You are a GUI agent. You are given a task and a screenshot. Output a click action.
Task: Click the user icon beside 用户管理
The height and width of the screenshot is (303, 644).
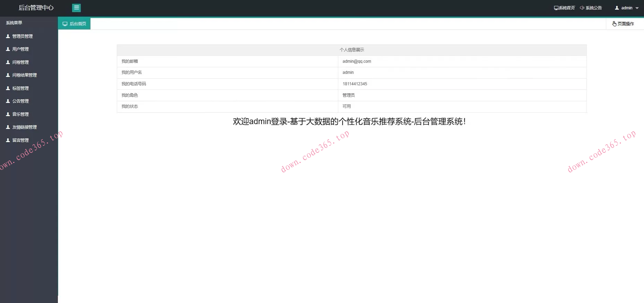pyautogui.click(x=8, y=49)
